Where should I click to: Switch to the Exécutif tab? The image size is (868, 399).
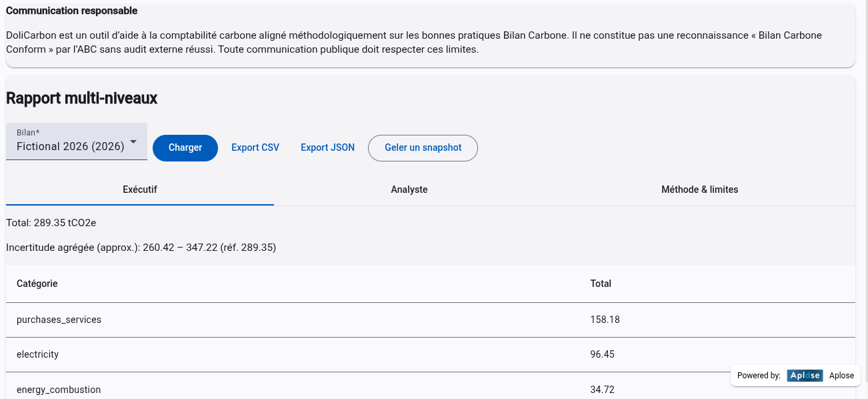point(140,189)
